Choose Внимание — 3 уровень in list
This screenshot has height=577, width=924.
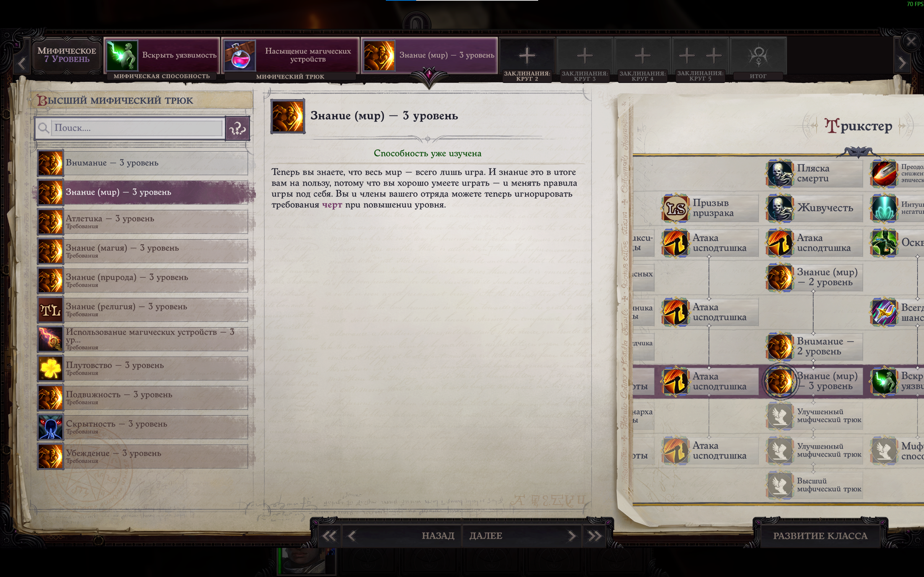pos(143,163)
